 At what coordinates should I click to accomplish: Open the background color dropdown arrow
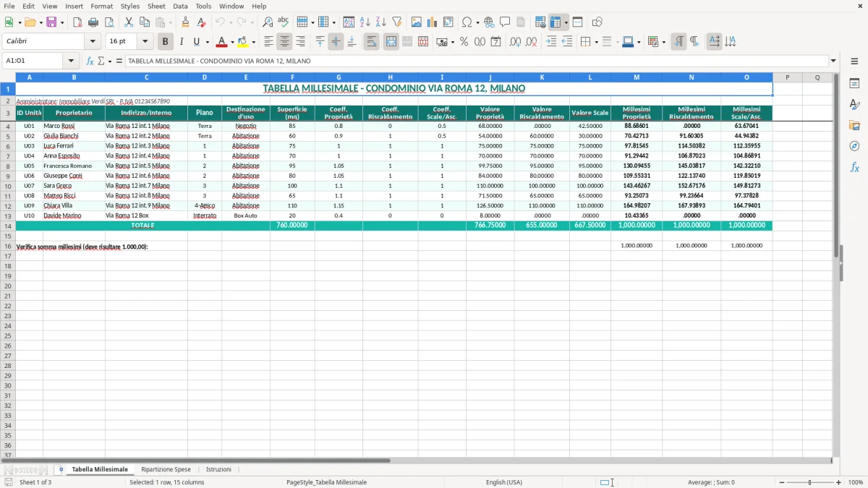coord(254,42)
